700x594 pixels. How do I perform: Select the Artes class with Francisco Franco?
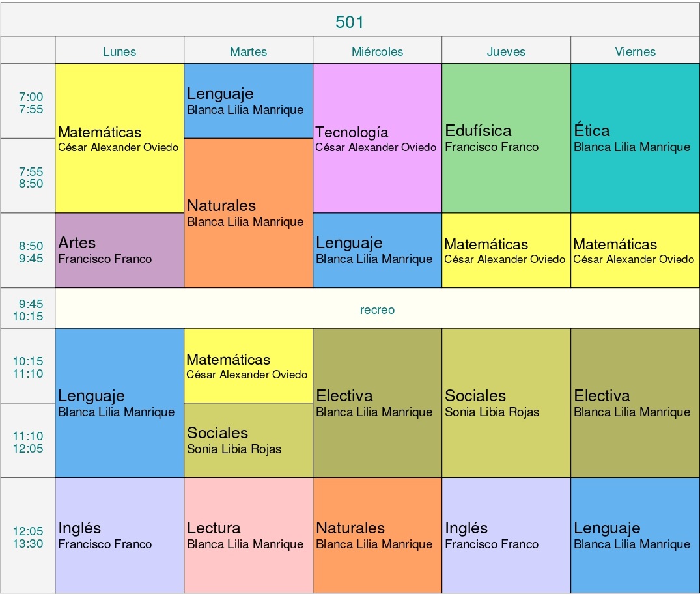coord(119,250)
